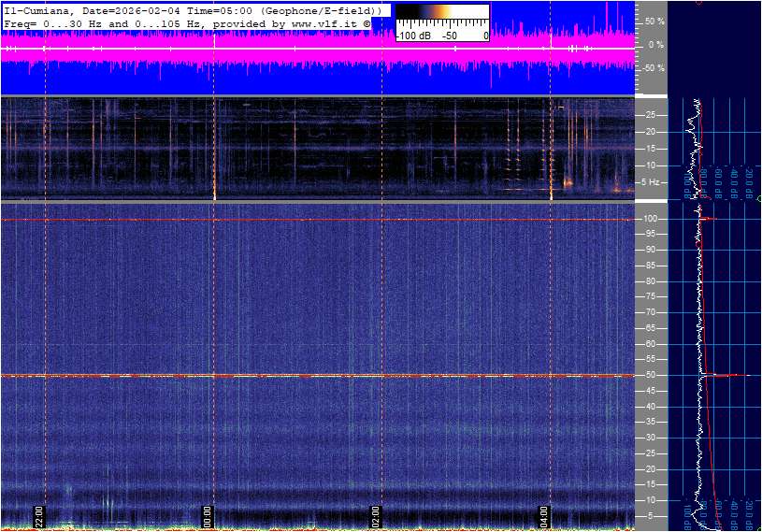
Task: Click the 100 Hz peak in spectrum graph
Action: point(709,219)
